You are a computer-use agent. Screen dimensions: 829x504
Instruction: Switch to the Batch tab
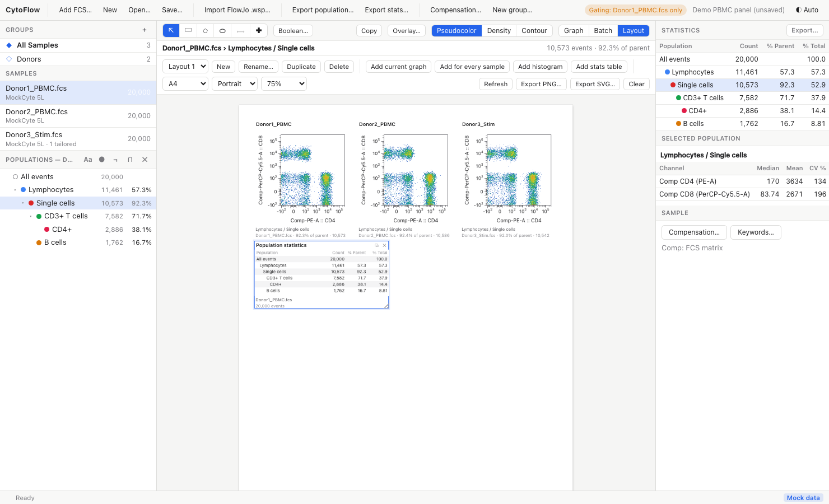tap(603, 31)
